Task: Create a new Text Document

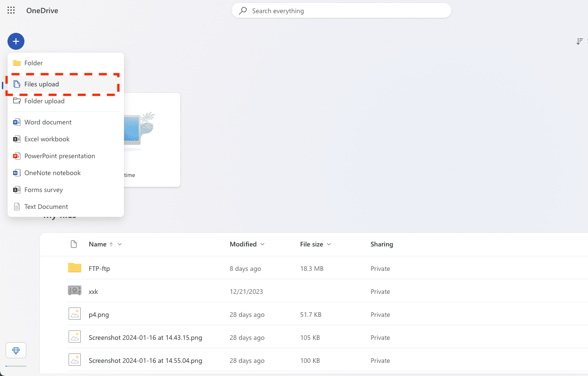Action: [66, 207]
